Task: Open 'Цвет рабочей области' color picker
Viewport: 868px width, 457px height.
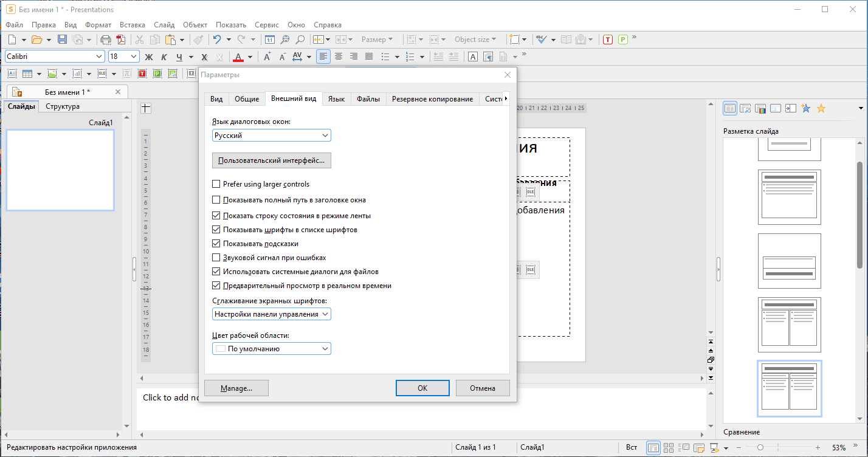Action: click(x=272, y=349)
